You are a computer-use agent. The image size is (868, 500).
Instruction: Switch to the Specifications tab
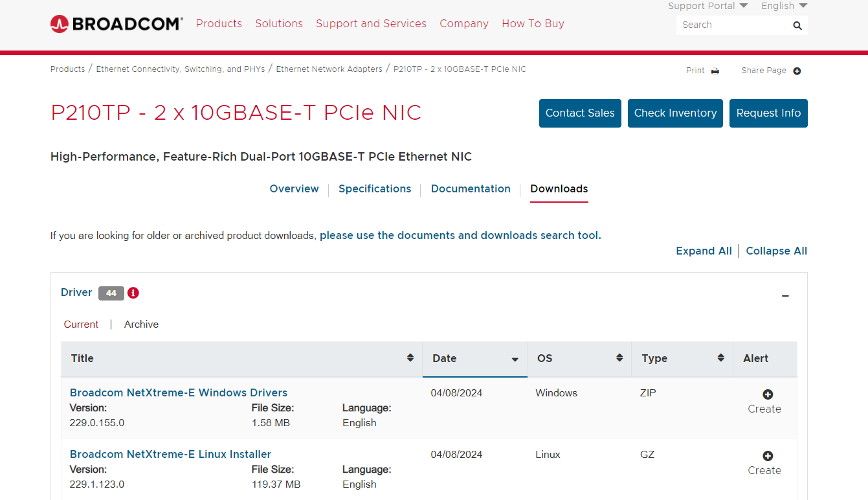[375, 189]
